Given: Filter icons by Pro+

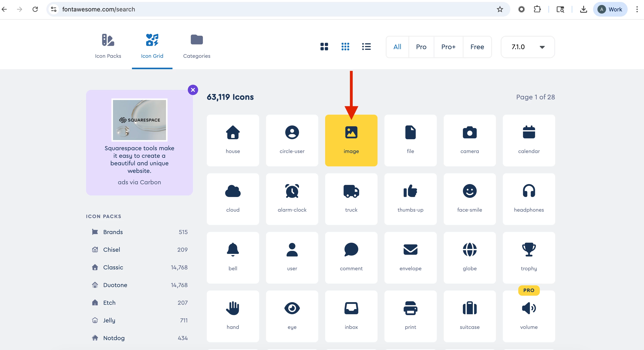Looking at the screenshot, I should (448, 47).
